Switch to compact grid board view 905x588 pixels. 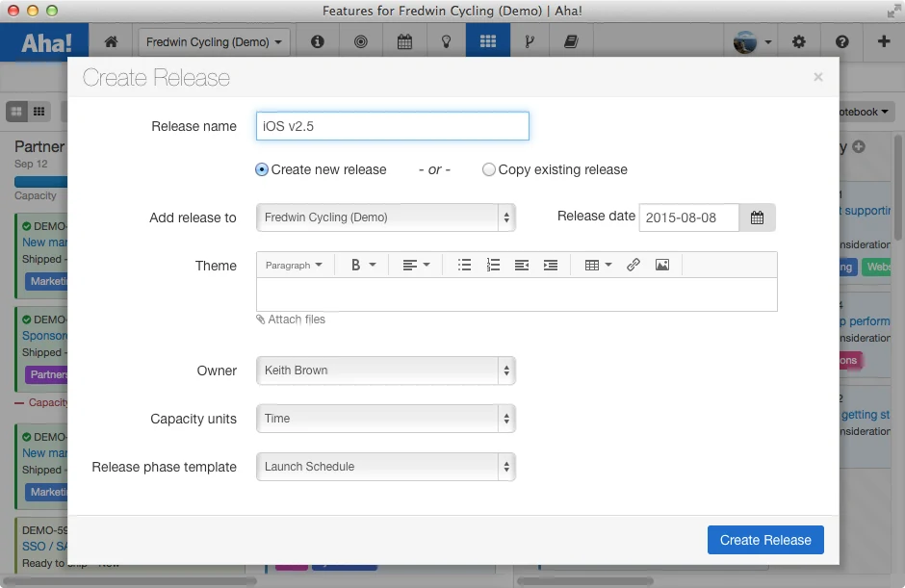pos(39,112)
